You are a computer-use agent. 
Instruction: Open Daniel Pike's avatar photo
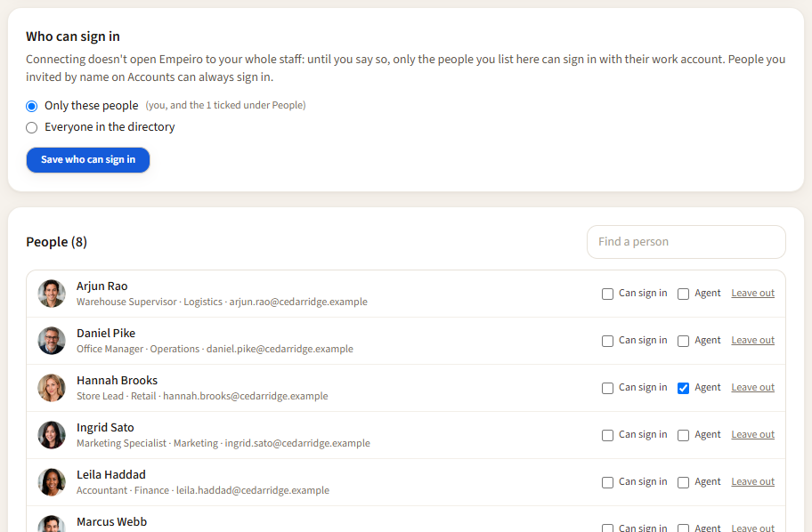(x=52, y=341)
